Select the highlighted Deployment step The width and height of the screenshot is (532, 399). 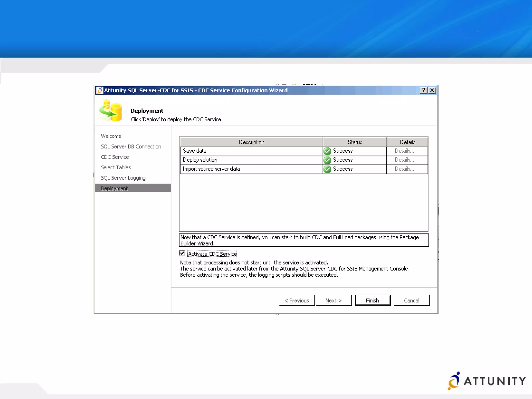coord(133,188)
